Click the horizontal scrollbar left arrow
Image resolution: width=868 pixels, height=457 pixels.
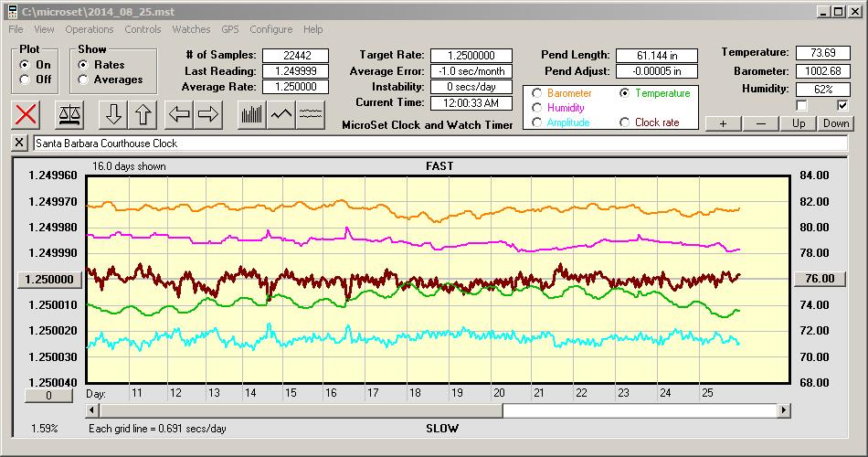click(93, 410)
